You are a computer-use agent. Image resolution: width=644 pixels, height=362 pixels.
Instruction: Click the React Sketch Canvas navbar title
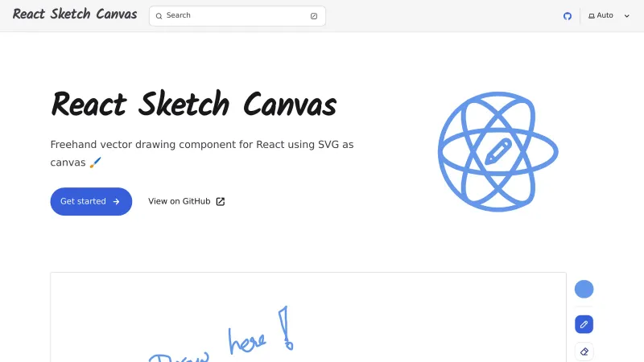(75, 14)
